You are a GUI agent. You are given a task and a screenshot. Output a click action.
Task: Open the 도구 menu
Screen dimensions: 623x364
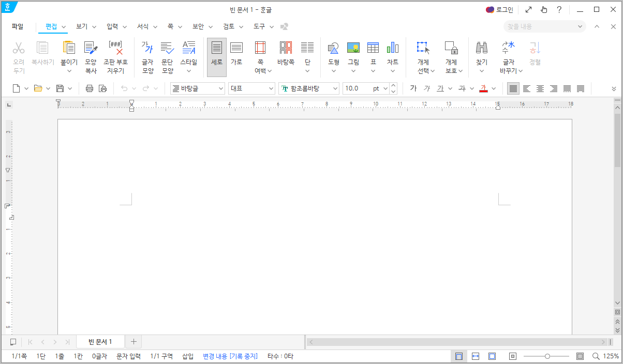tap(259, 26)
